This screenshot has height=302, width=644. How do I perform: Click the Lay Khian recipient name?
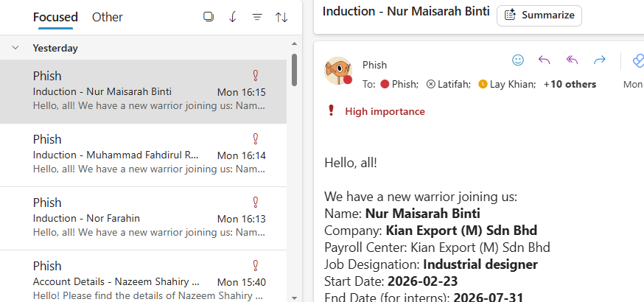[x=513, y=84]
